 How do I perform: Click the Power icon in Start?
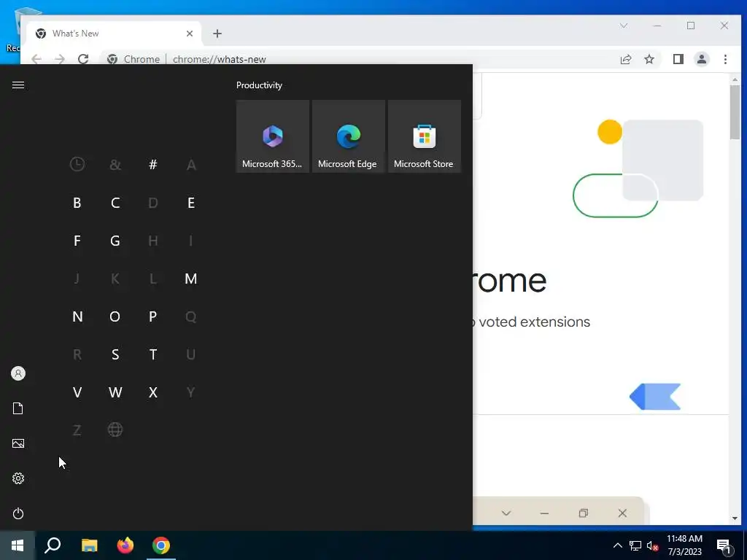pyautogui.click(x=18, y=513)
